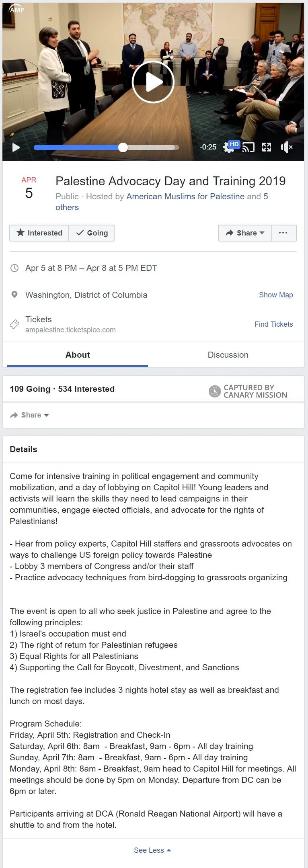308x868 pixels.
Task: Enter fullscreen video mode
Action: tap(267, 147)
